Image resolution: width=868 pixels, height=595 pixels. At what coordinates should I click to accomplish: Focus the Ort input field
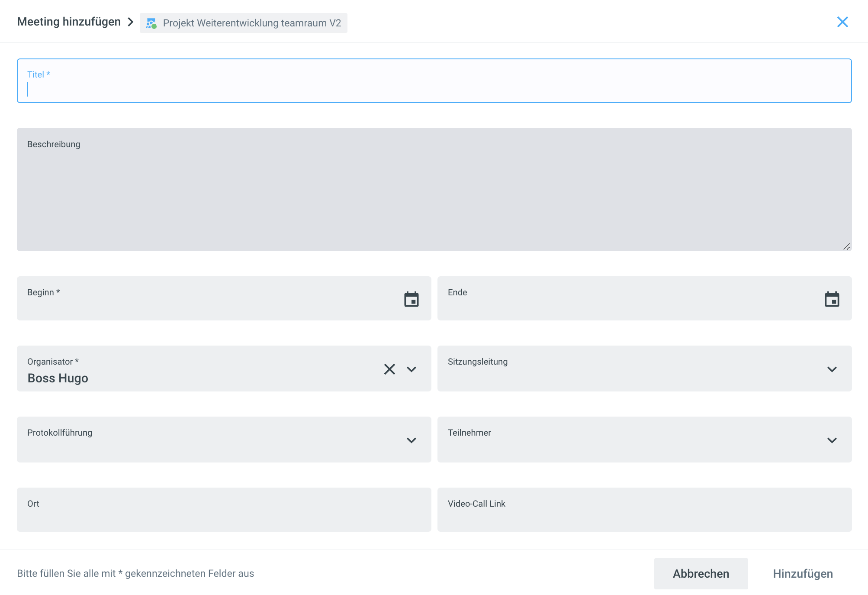coord(224,515)
